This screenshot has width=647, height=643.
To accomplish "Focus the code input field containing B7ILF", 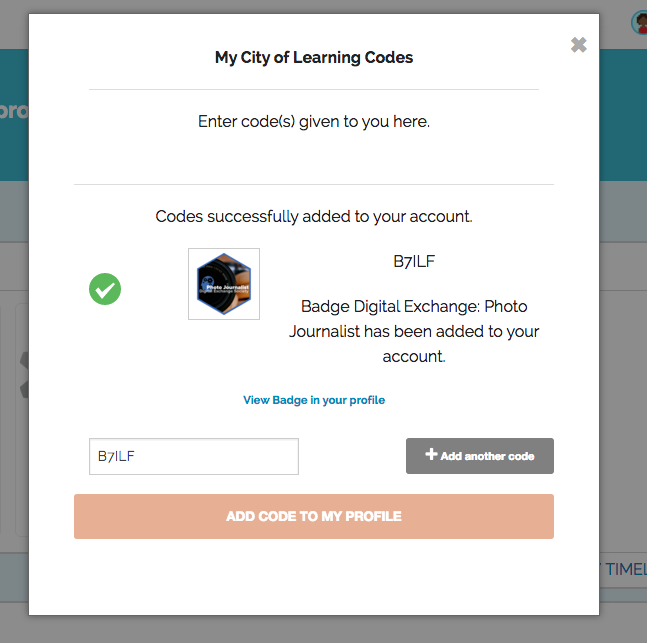I will tap(194, 456).
